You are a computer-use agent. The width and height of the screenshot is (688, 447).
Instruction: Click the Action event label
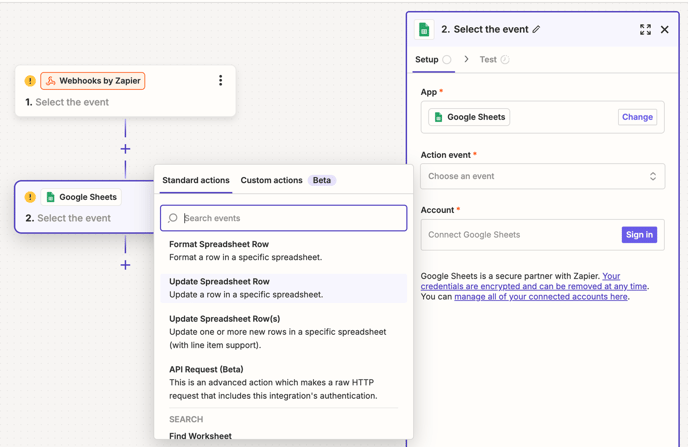coord(446,155)
